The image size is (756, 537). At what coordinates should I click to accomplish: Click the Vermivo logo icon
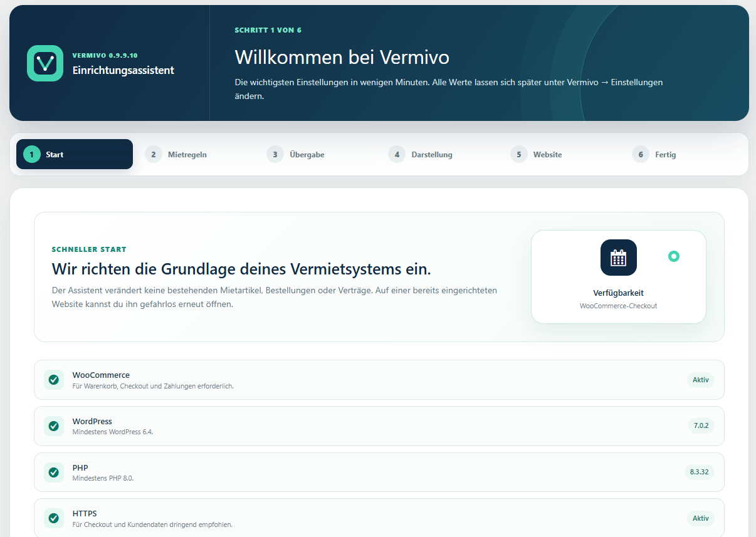pos(45,63)
